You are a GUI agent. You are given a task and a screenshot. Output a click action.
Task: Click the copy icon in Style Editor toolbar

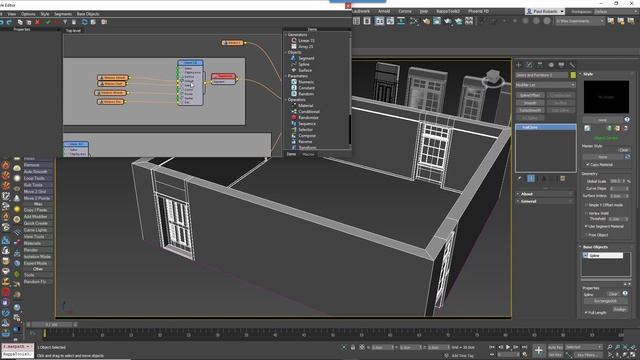pos(20,22)
